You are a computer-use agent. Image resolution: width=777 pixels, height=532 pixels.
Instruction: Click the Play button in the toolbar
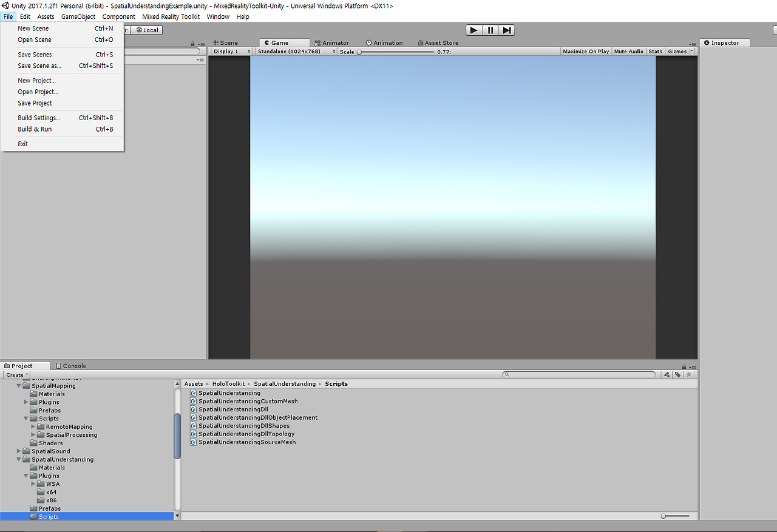point(474,30)
